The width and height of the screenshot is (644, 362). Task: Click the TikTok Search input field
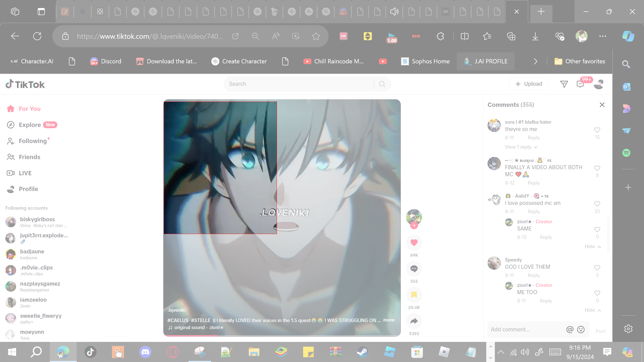(299, 84)
